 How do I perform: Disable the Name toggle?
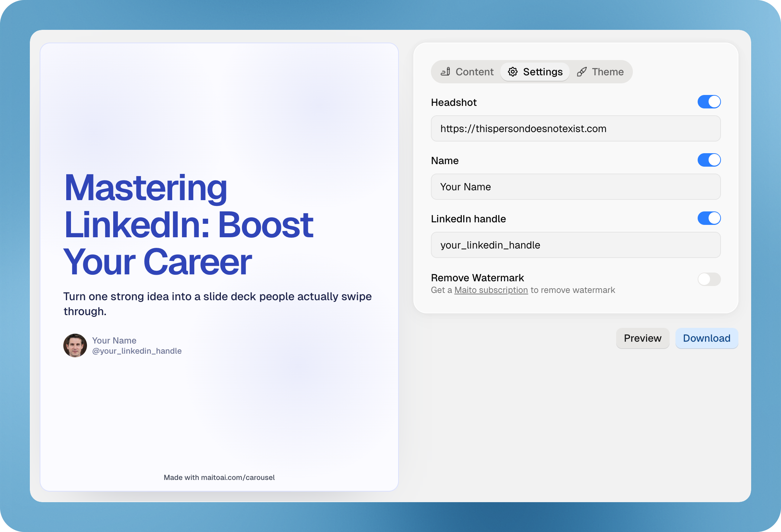tap(709, 160)
